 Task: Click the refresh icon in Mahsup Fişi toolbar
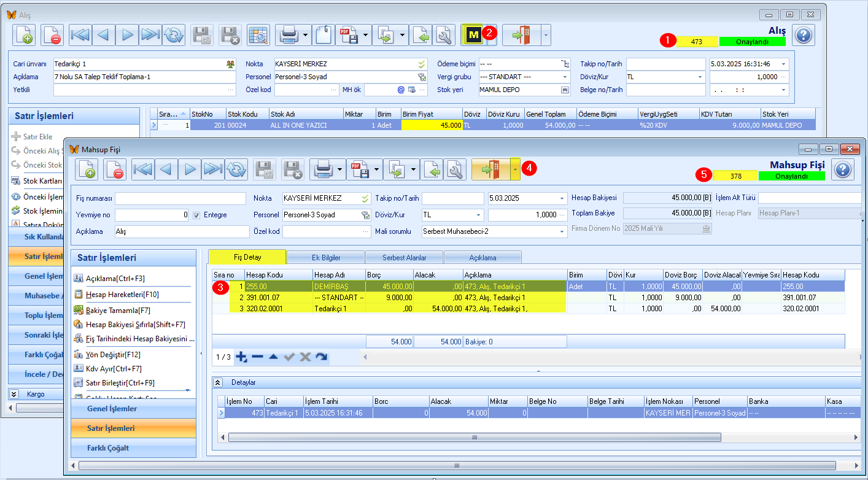tap(236, 169)
